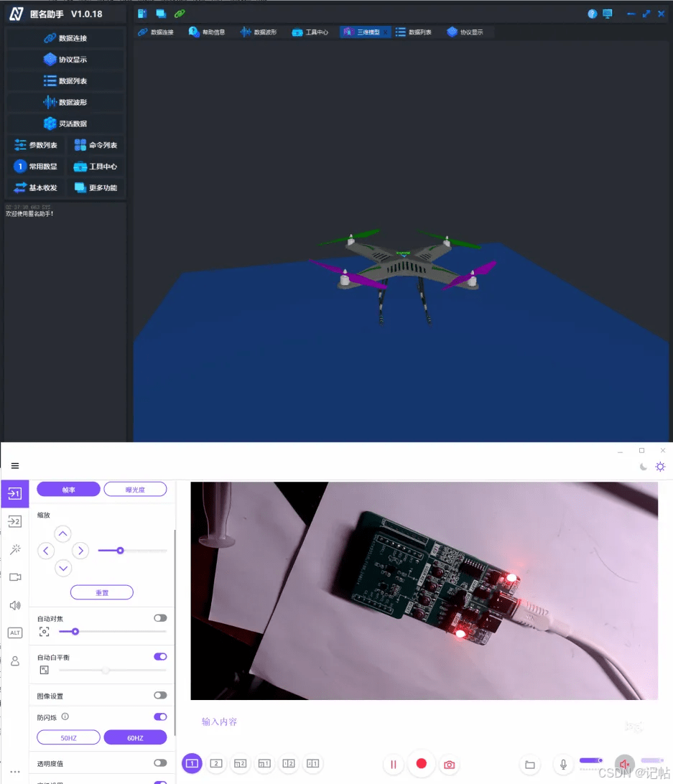This screenshot has width=673, height=784.
Task: Switch to the 数据列表 tab
Action: [413, 32]
